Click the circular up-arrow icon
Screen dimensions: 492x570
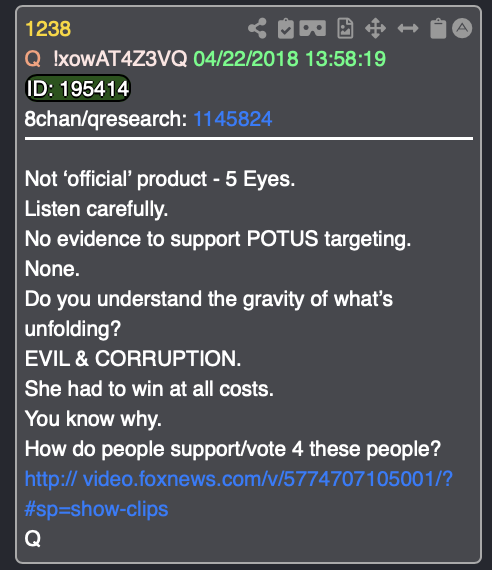462,28
